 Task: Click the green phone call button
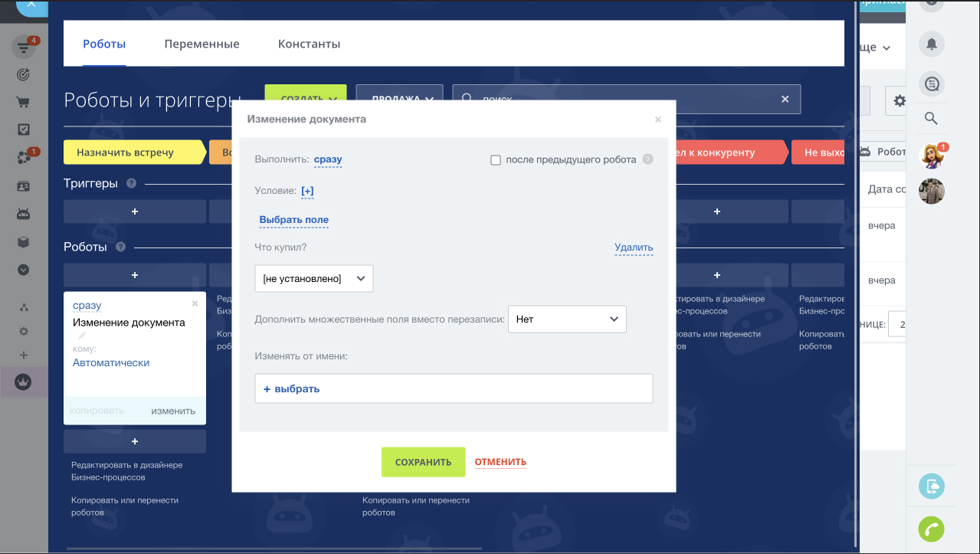pos(932,529)
